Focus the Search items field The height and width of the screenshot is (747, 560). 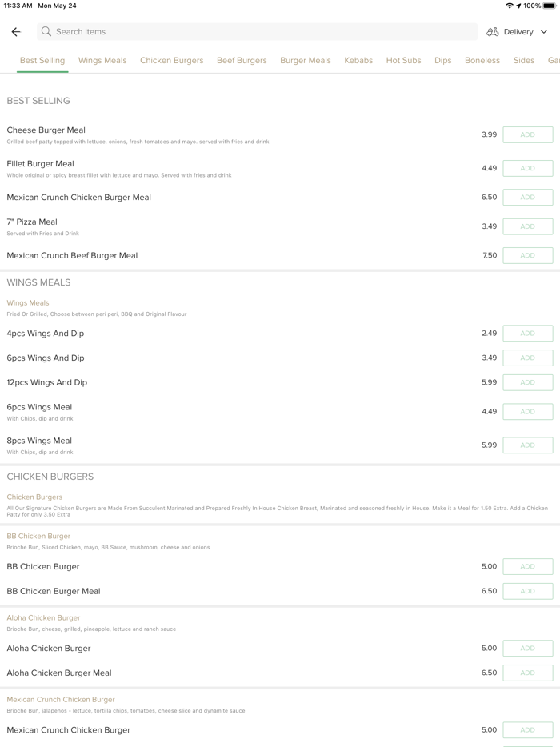tap(256, 32)
